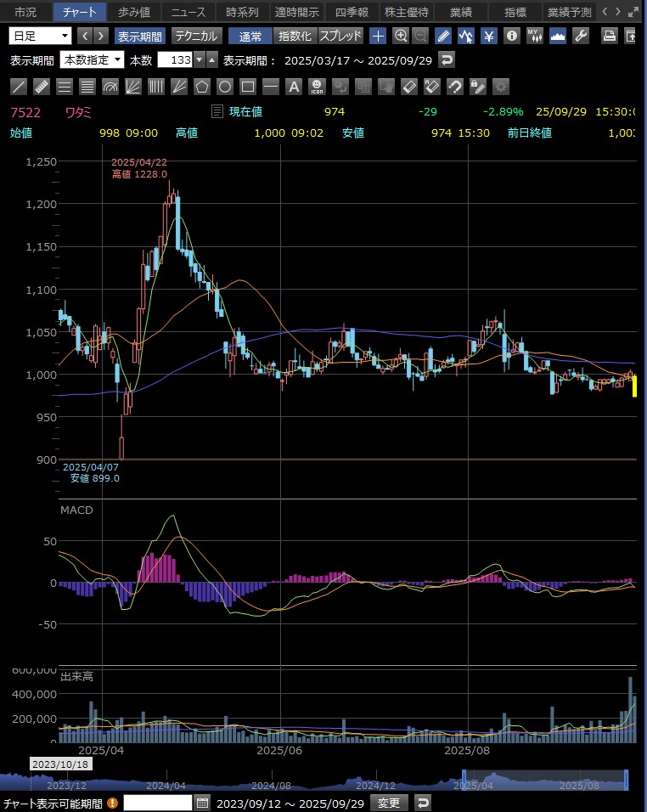Select the circle drawing tool
647x812 pixels.
pyautogui.click(x=224, y=87)
